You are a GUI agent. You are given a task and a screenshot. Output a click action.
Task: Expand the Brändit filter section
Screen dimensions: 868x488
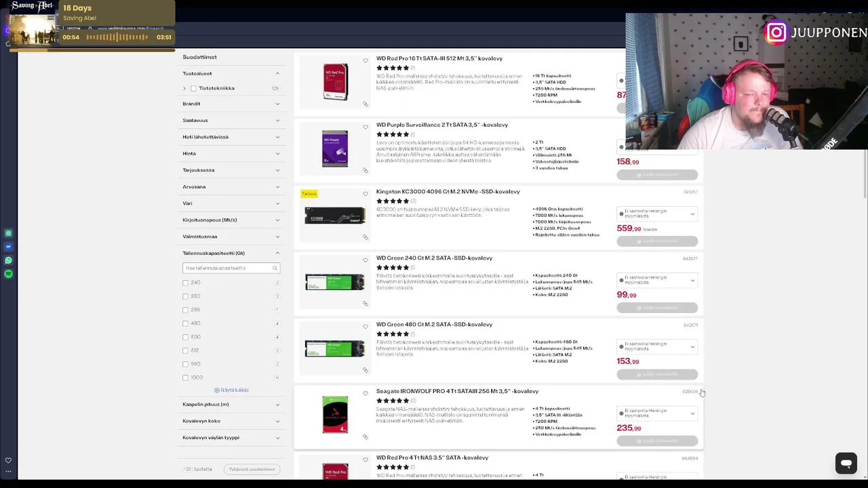coord(231,104)
